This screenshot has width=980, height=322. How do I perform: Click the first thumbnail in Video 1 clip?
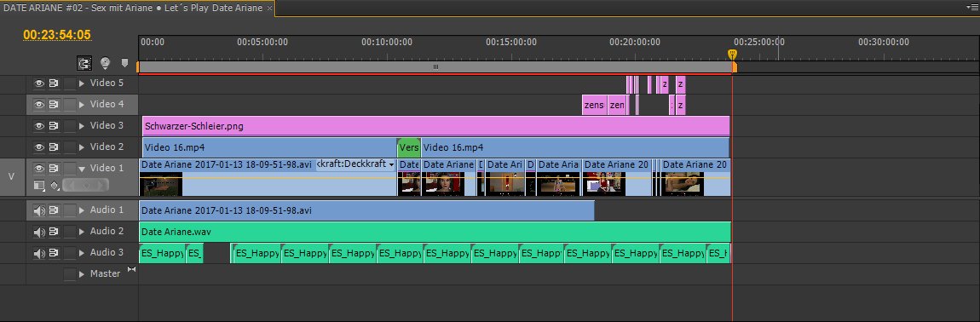(x=160, y=185)
